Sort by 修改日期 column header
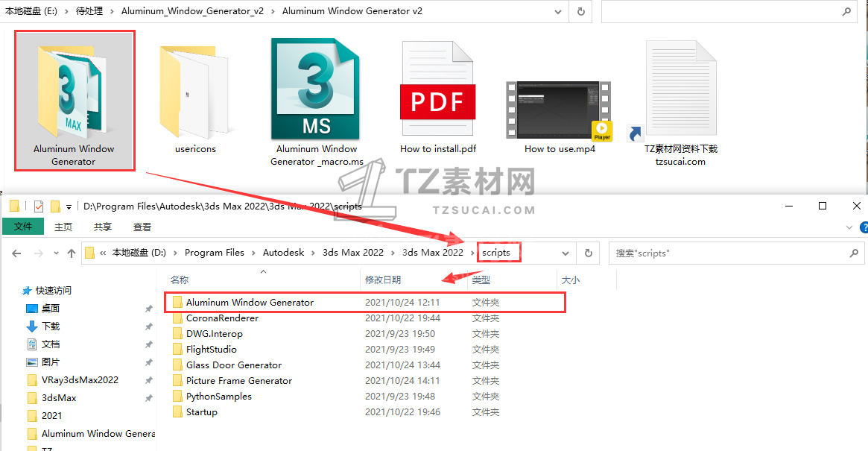 (383, 280)
